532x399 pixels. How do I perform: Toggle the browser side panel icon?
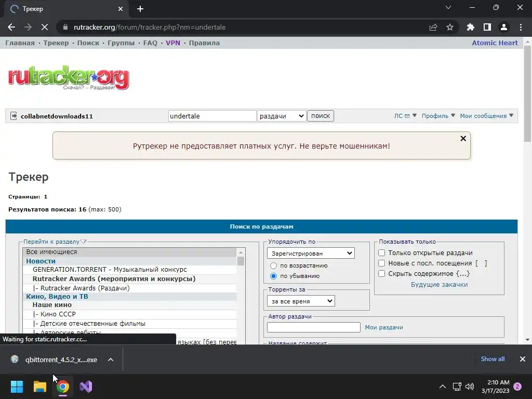(x=487, y=27)
